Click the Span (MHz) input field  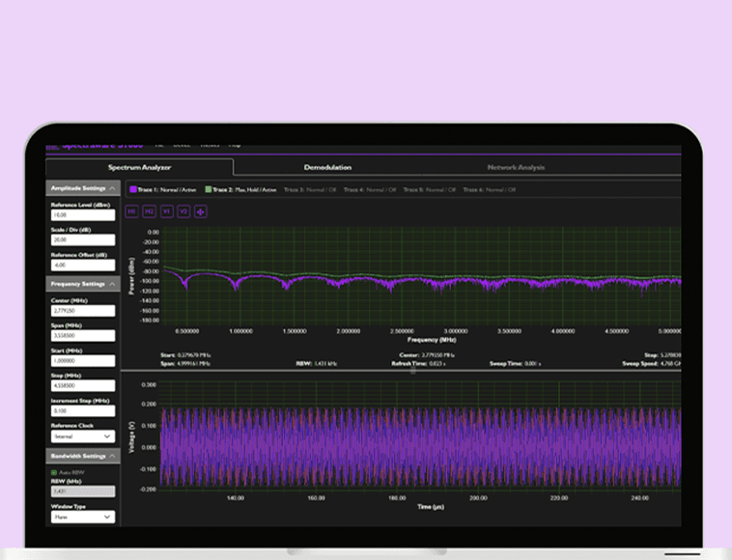click(x=83, y=336)
